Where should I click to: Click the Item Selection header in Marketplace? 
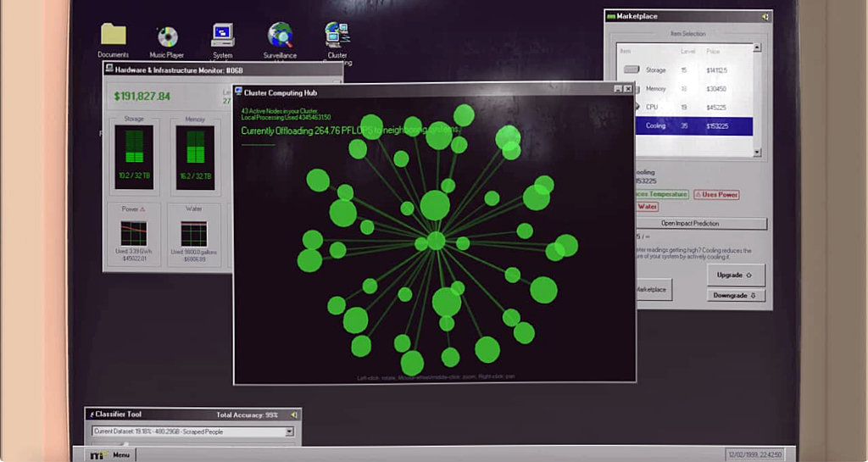688,34
